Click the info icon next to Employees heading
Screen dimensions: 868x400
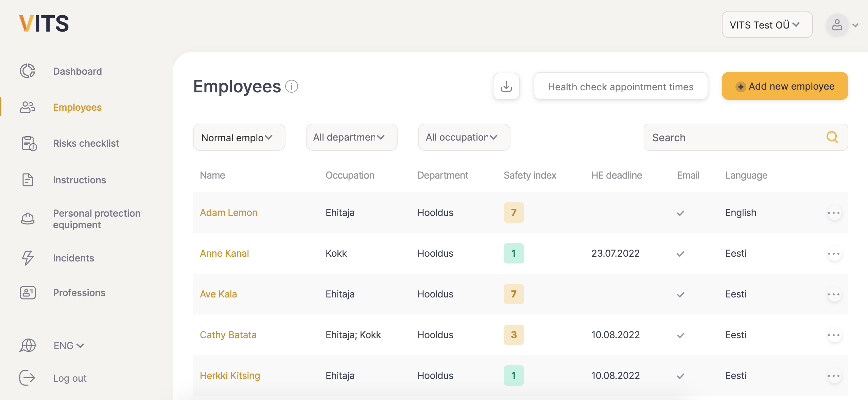click(x=291, y=87)
